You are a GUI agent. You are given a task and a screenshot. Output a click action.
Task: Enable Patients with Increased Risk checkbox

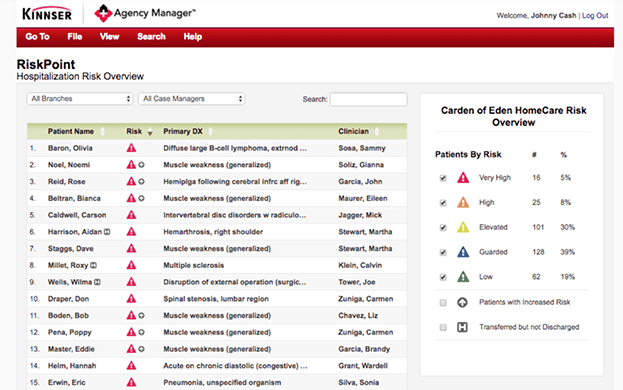point(443,303)
